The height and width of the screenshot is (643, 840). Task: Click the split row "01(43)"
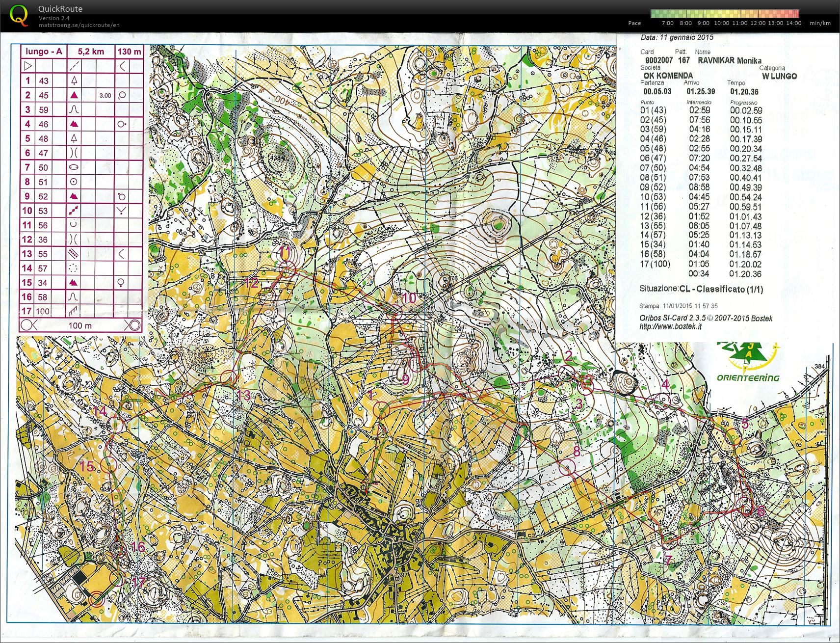point(701,110)
